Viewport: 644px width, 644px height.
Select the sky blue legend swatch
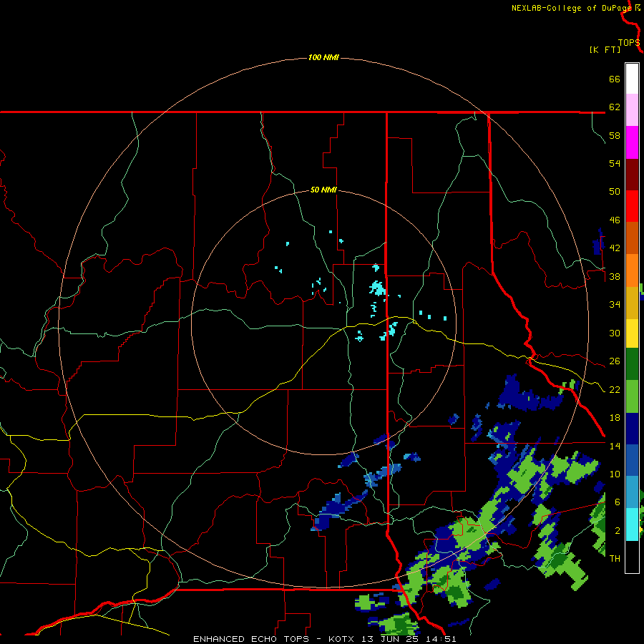632,492
